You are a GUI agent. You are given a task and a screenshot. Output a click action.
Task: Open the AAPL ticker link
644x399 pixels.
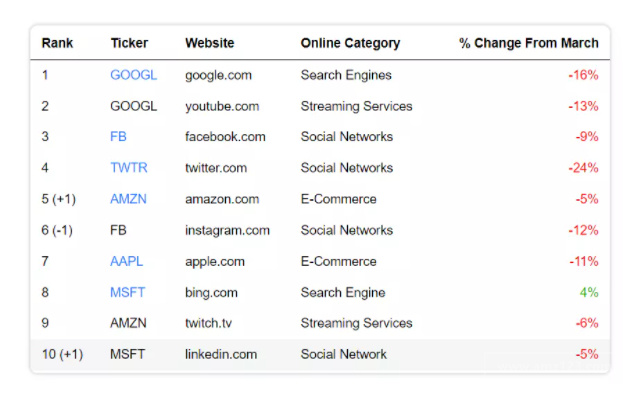tap(126, 261)
